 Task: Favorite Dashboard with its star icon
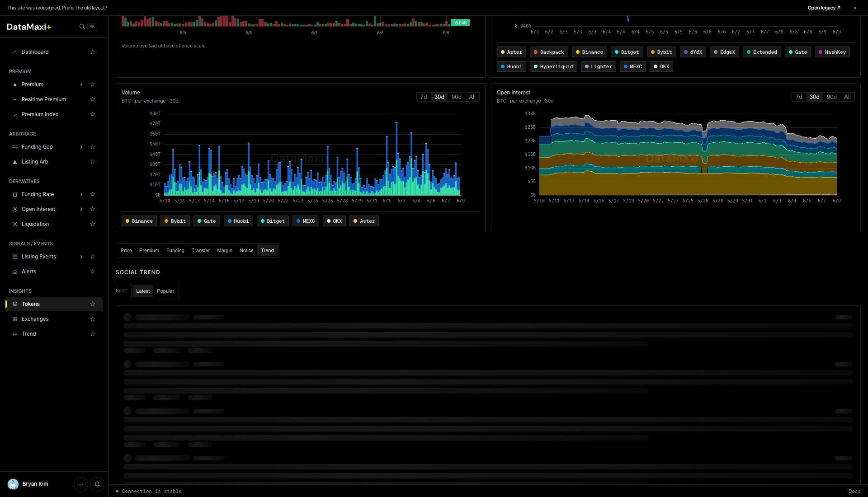coord(93,52)
